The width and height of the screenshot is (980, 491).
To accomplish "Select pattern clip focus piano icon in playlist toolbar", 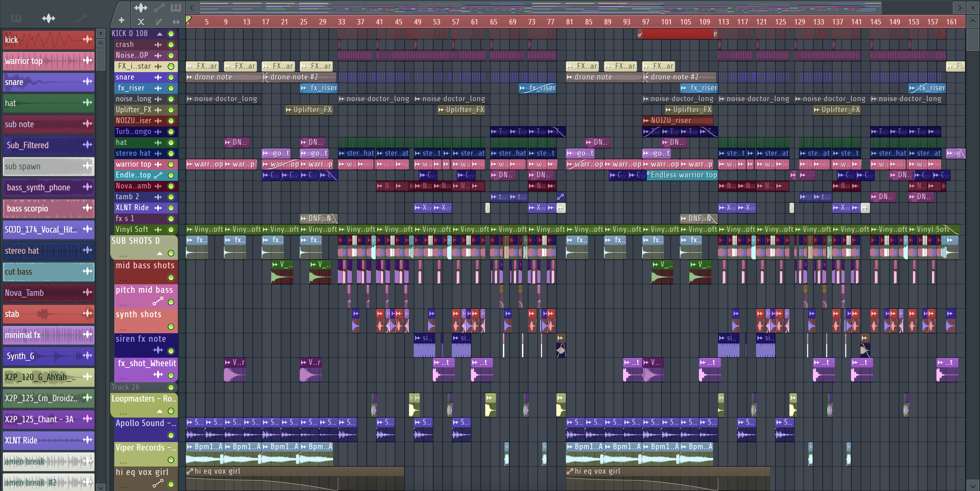I will (176, 7).
